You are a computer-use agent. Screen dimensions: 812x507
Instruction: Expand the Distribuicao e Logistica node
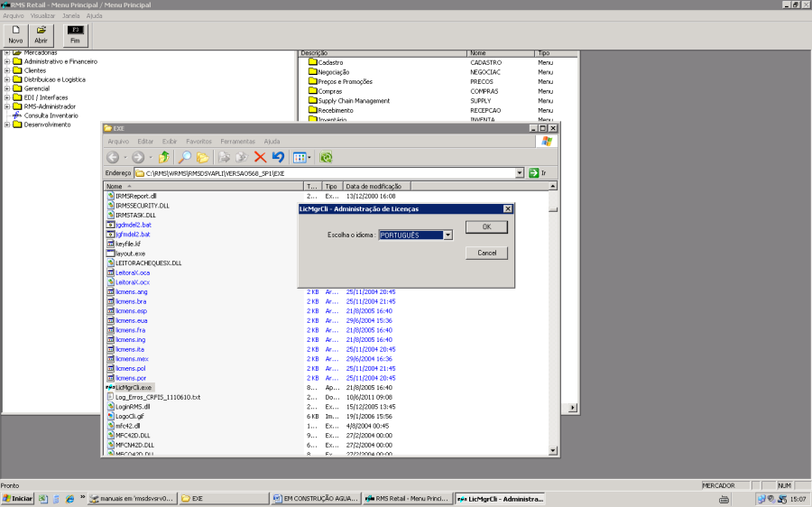7,79
